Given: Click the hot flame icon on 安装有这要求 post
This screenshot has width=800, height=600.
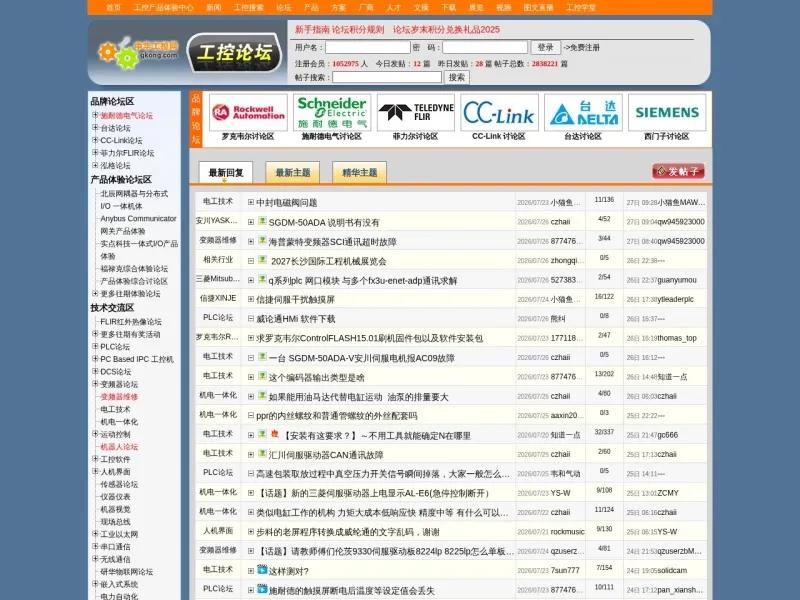Looking at the screenshot, I should pyautogui.click(x=274, y=434).
